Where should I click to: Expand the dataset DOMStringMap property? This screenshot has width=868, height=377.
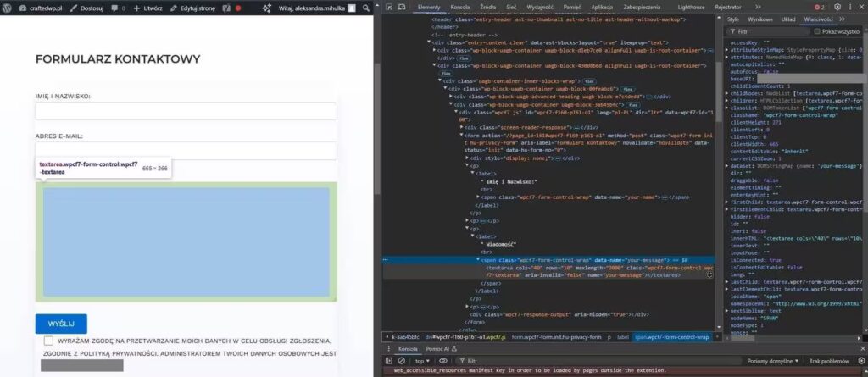726,165
